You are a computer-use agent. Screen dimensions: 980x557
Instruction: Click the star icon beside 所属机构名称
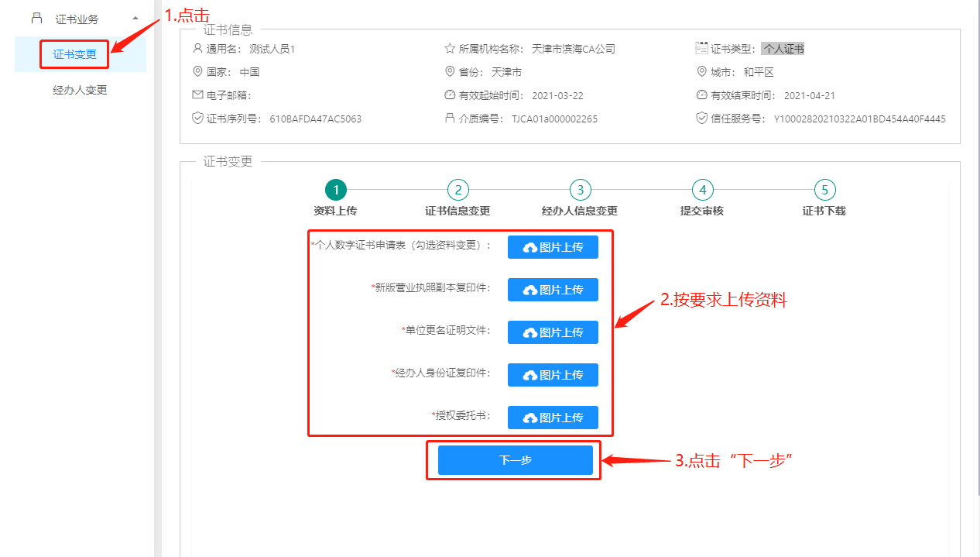[450, 48]
